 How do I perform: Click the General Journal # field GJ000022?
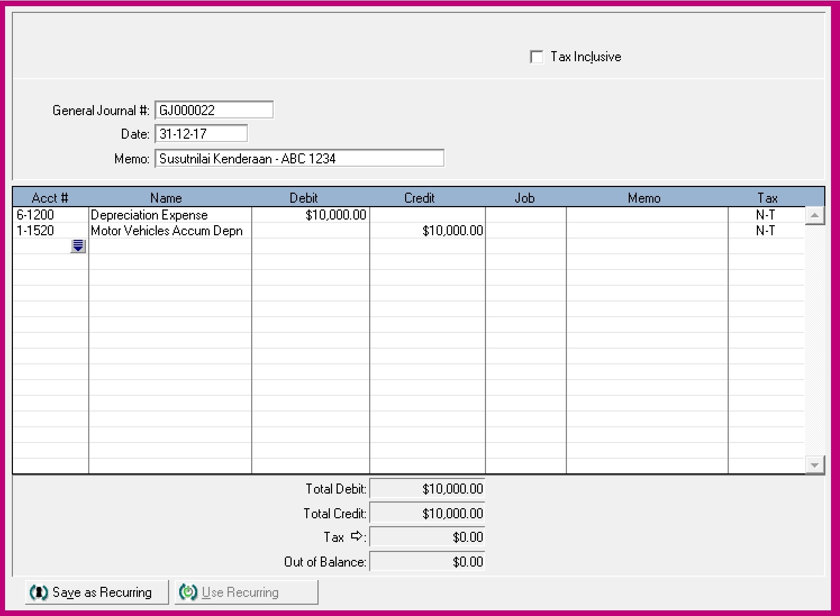coord(214,110)
